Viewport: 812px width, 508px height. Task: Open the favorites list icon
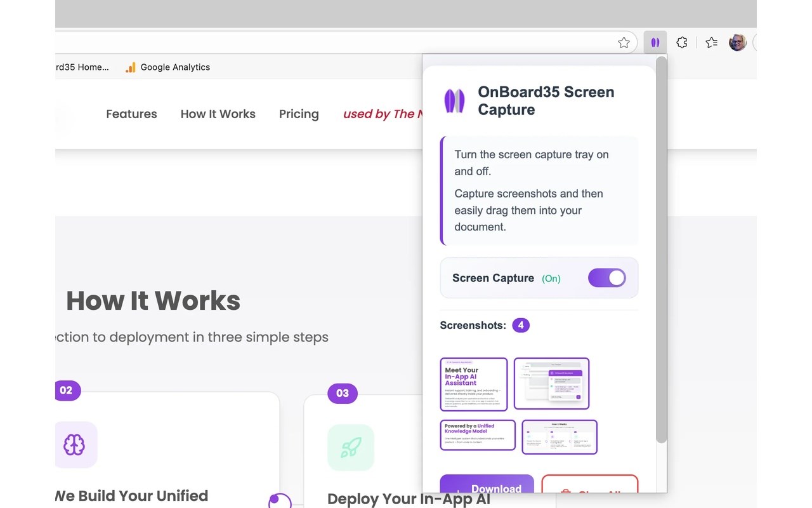pos(712,43)
